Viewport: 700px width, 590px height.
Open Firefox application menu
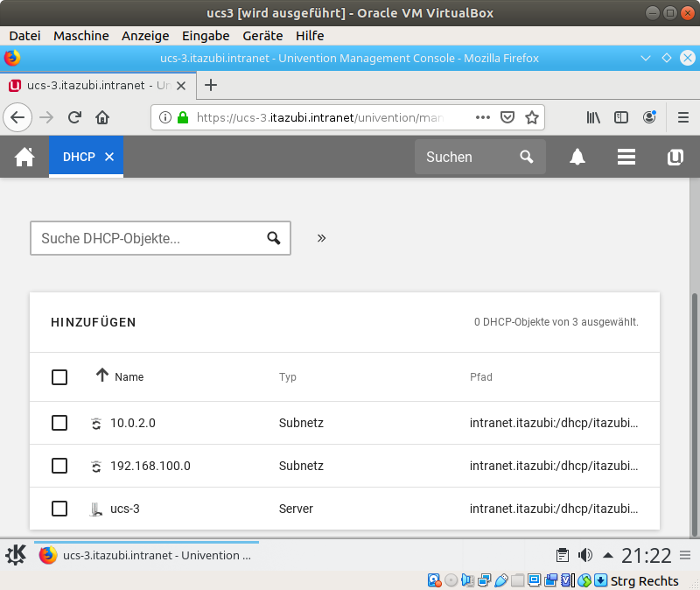[683, 117]
